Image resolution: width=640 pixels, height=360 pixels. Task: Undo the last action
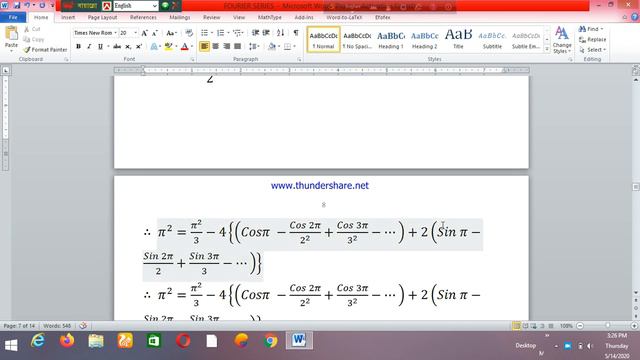point(27,5)
